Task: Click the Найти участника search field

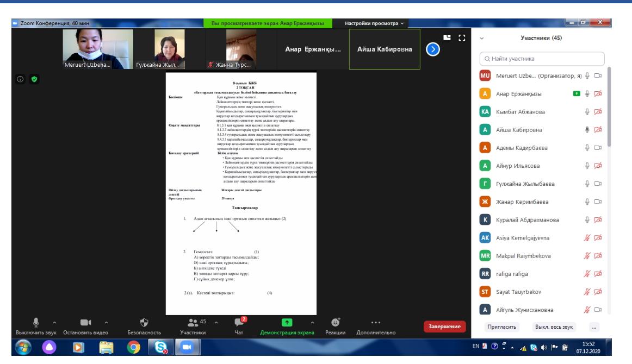Action: click(x=542, y=59)
